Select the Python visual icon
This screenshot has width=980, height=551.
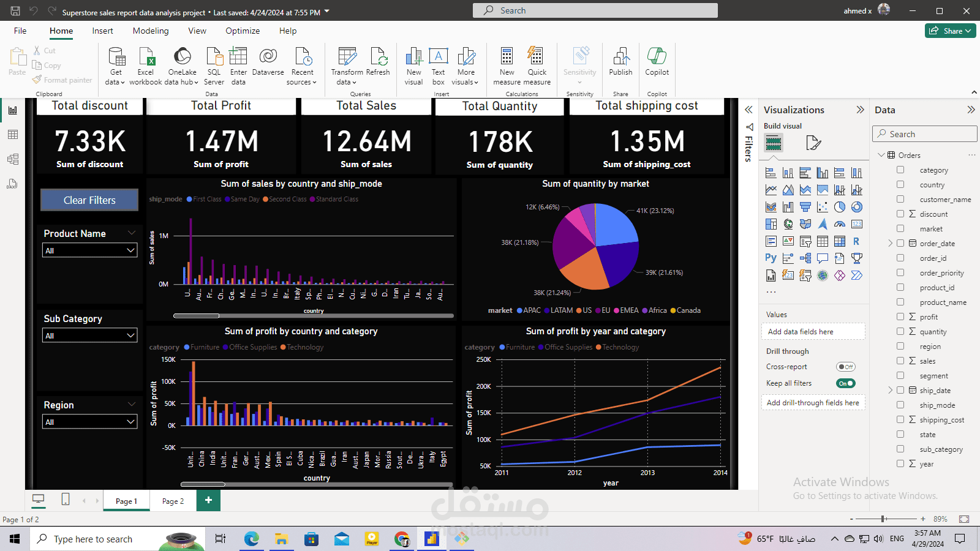click(771, 258)
